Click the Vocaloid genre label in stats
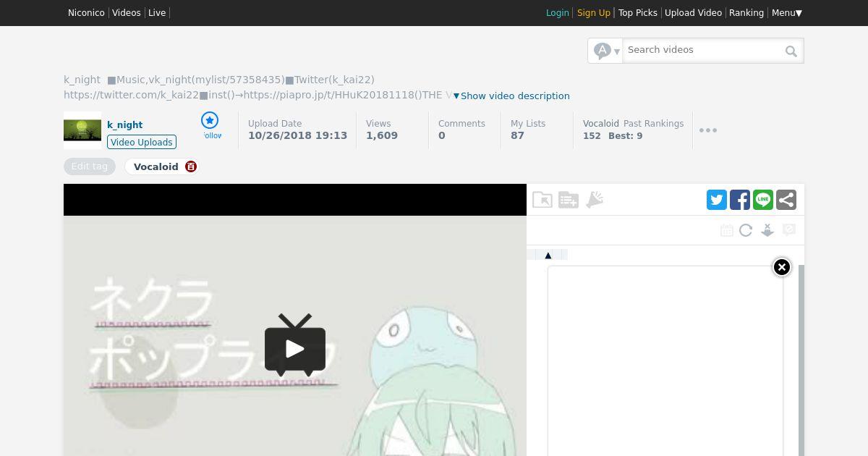 [601, 124]
